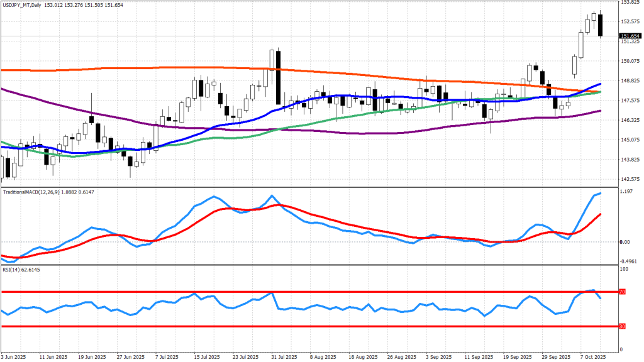Click the tall black candle at 31 Jul 2025

click(277, 79)
